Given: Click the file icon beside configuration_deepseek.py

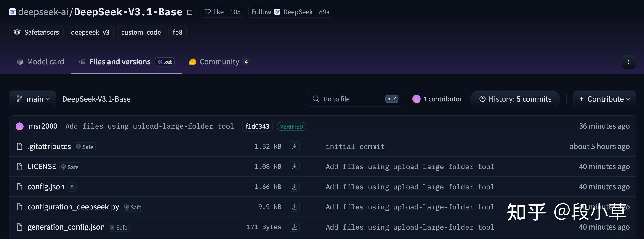Looking at the screenshot, I should pyautogui.click(x=19, y=207).
